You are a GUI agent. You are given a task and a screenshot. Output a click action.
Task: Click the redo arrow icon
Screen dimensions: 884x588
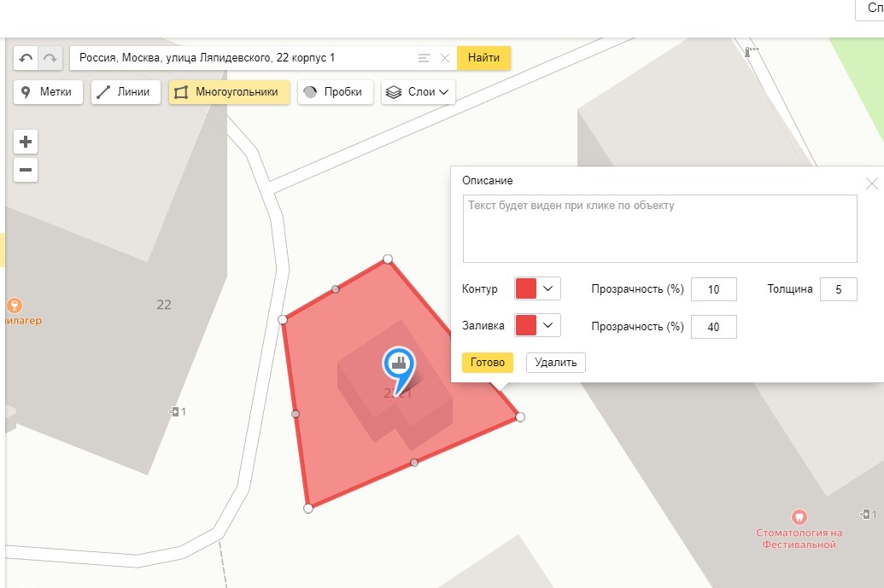[50, 58]
